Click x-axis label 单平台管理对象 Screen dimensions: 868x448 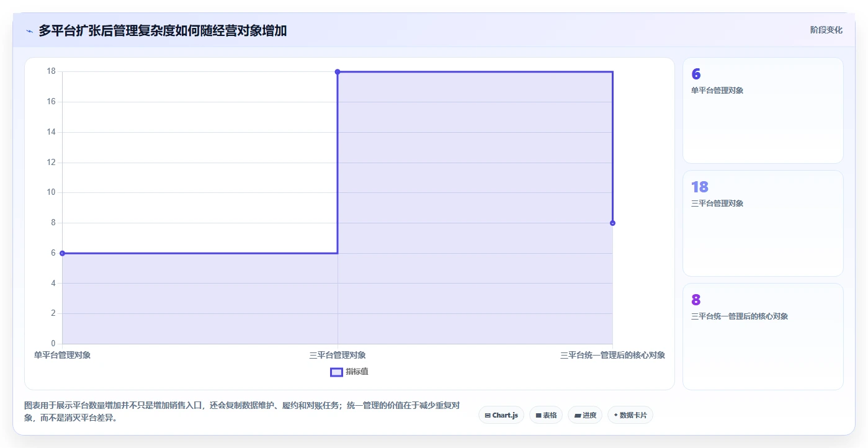[x=62, y=355]
